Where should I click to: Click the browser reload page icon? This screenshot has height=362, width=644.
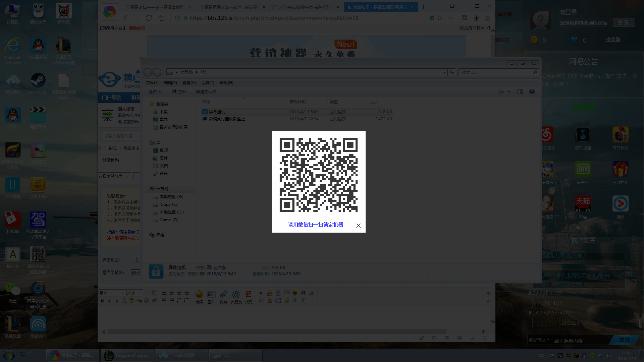pos(149,18)
